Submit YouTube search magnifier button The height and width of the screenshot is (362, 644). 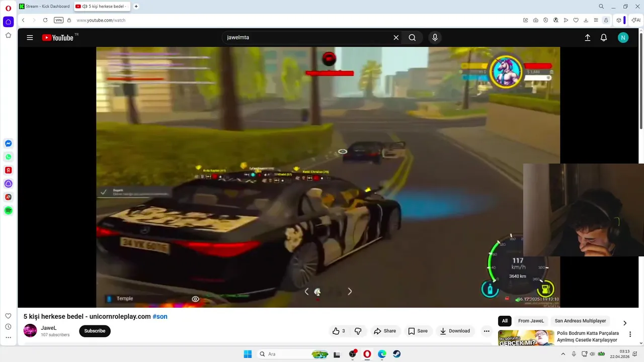click(412, 37)
